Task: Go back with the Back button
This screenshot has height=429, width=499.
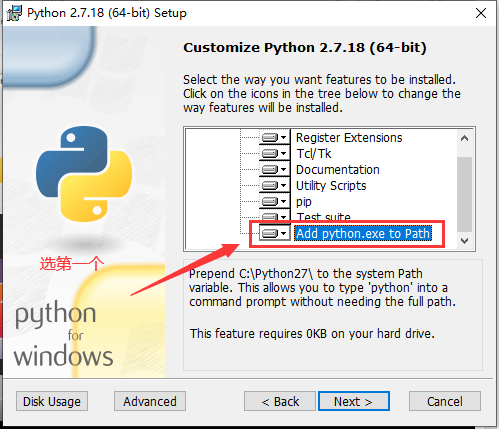Action: 280,401
